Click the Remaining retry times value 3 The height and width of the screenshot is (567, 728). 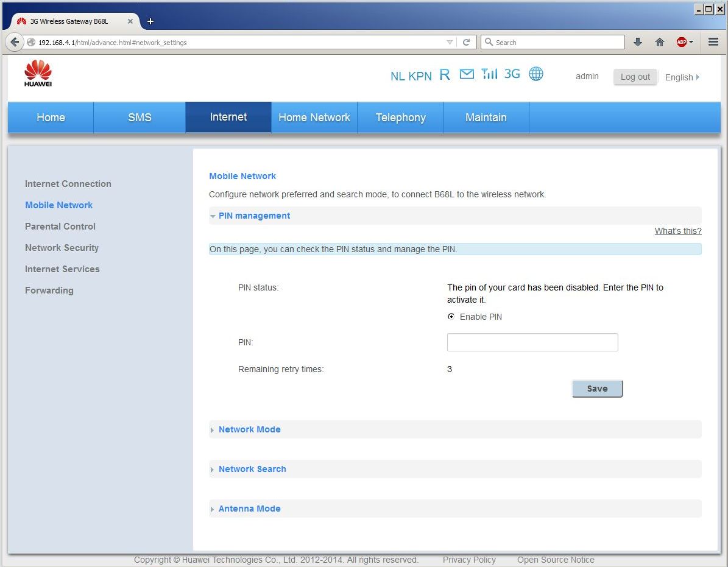(x=450, y=369)
